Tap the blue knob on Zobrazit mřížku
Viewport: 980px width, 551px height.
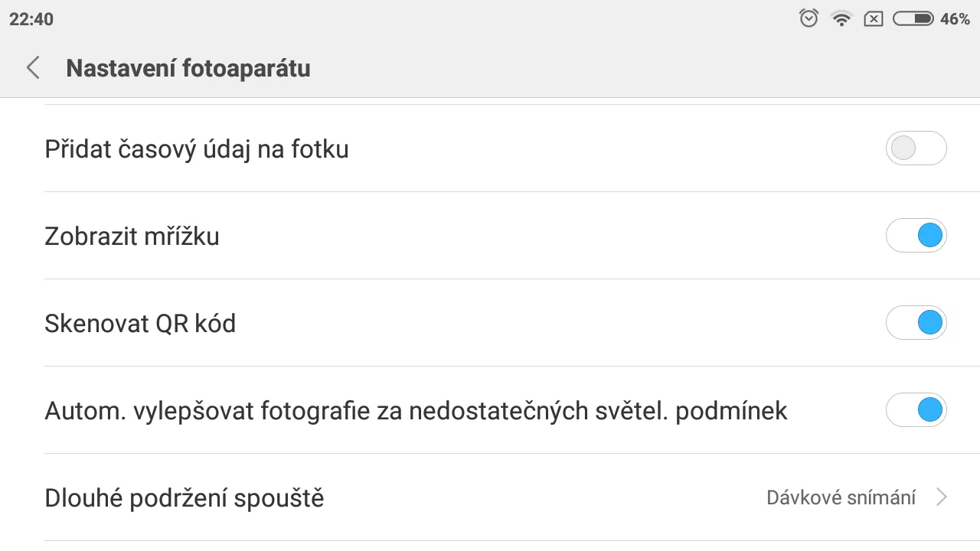coord(929,236)
